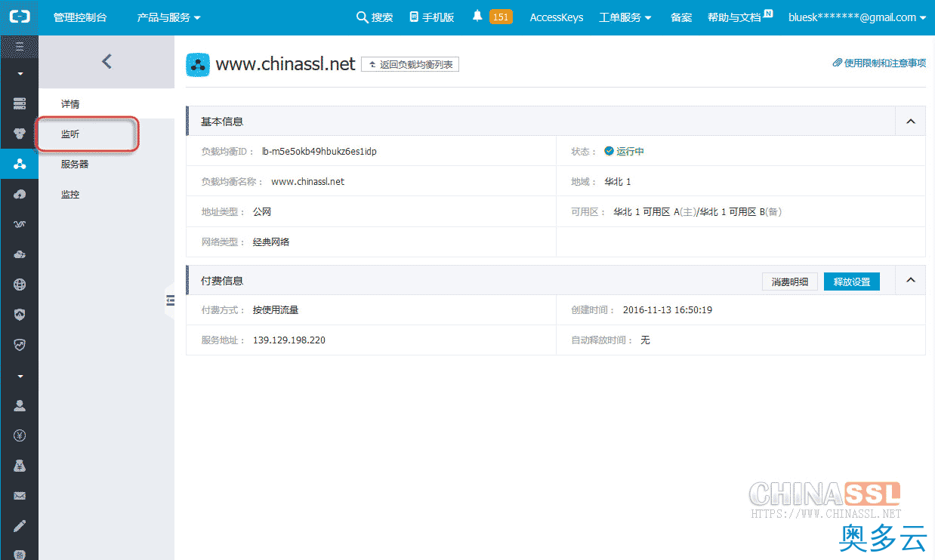Click the 按使用流量 payment method value
Screen dimensions: 935x560
276,310
